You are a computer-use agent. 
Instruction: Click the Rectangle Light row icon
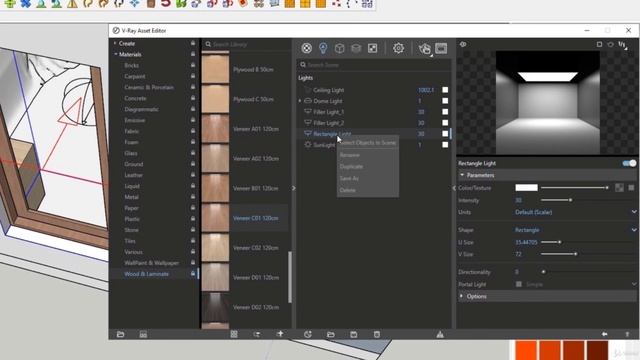[308, 133]
